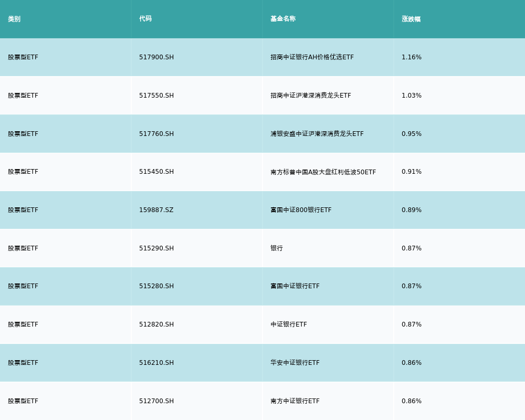Select fund code 515290.SH
Image resolution: width=525 pixels, height=420 pixels.
pos(156,248)
